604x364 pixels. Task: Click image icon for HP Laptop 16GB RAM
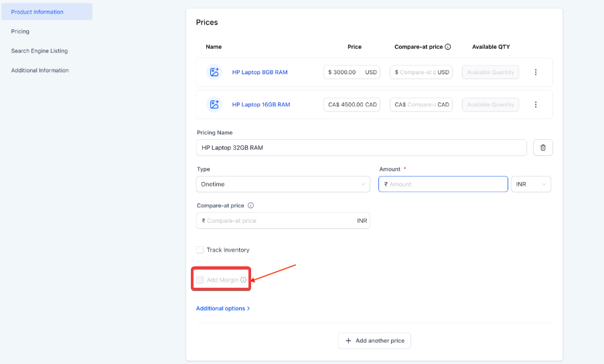click(214, 104)
